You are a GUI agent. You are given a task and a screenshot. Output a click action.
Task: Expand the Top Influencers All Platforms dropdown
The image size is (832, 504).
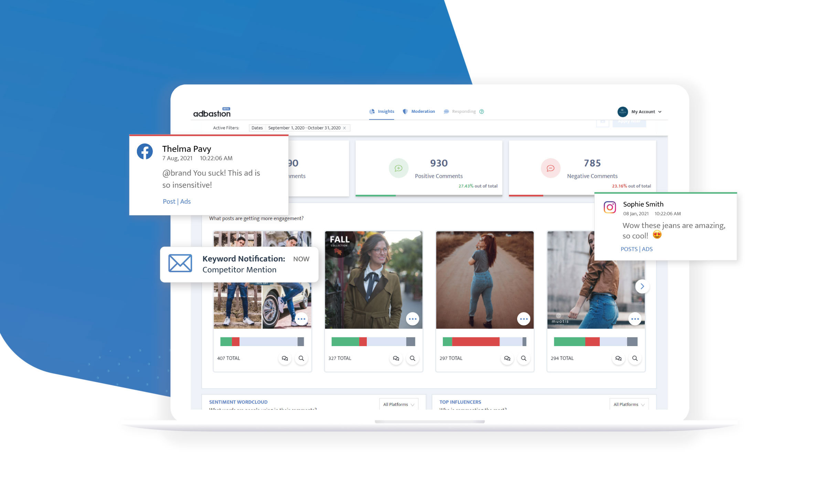point(629,404)
